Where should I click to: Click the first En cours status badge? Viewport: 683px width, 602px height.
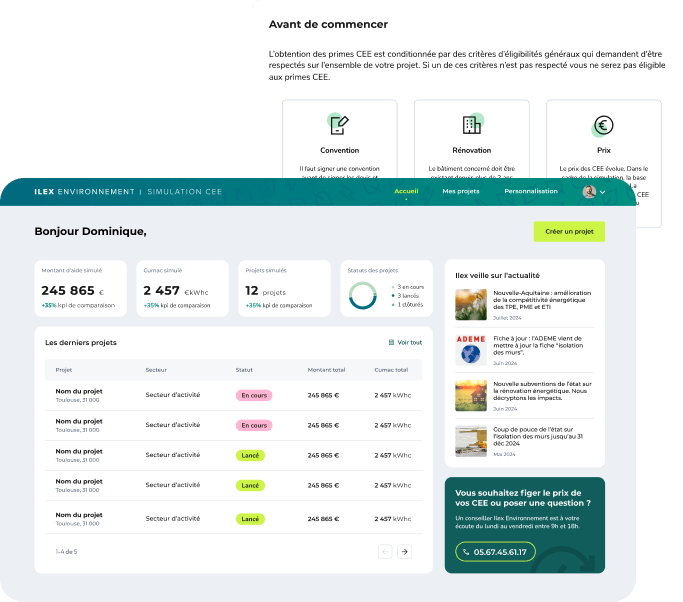point(254,396)
